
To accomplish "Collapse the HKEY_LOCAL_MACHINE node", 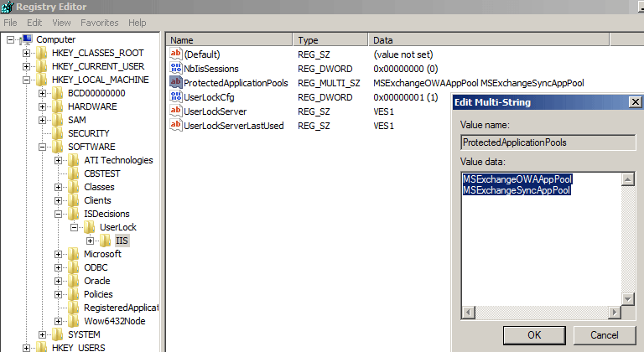I will pyautogui.click(x=26, y=80).
